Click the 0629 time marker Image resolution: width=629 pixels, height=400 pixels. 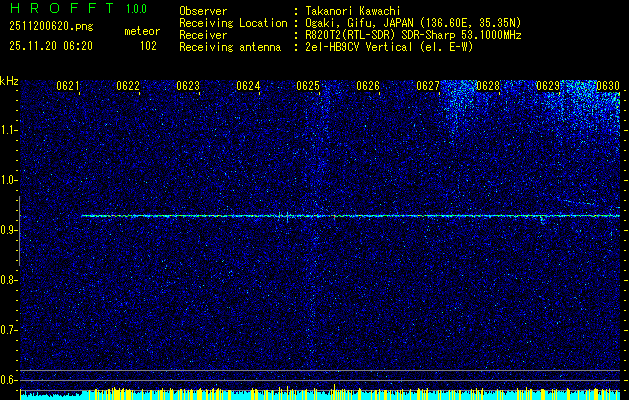click(x=548, y=85)
